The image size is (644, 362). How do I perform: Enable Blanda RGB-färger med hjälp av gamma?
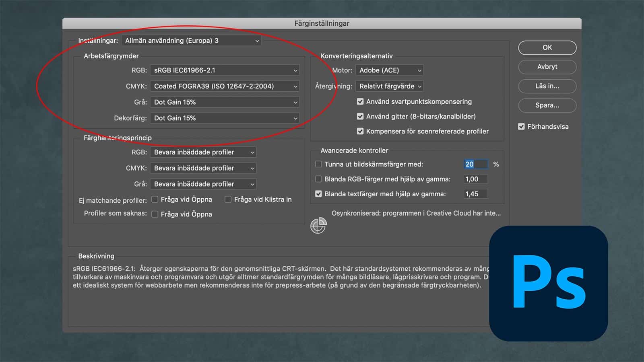coord(318,179)
